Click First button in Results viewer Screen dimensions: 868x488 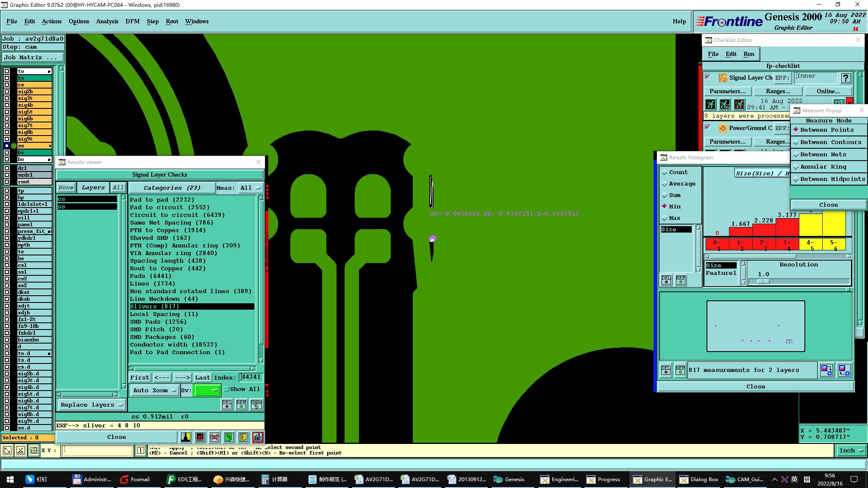point(140,377)
